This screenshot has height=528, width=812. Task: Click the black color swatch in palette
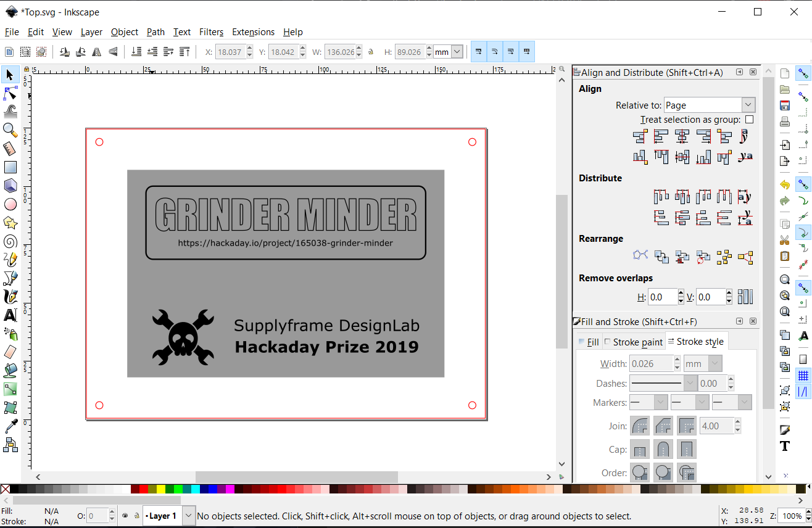coord(14,489)
